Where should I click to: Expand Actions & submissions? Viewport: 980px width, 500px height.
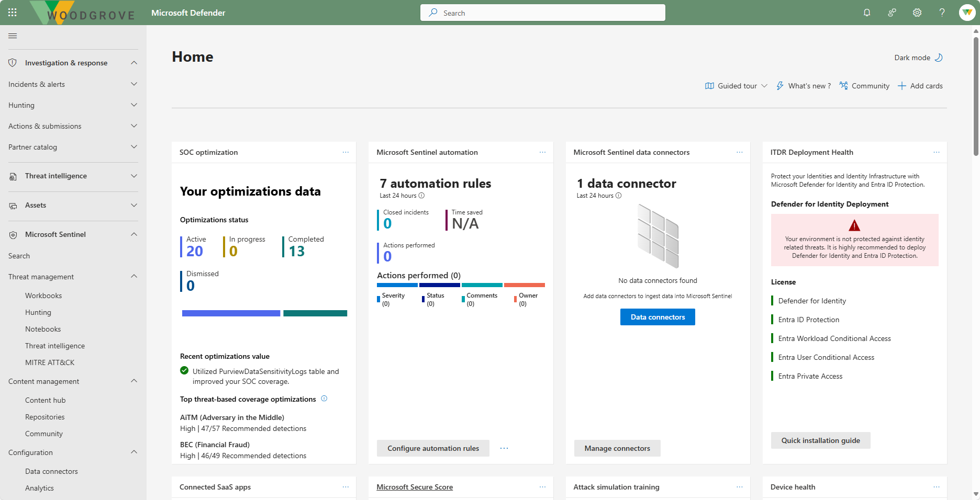click(134, 126)
